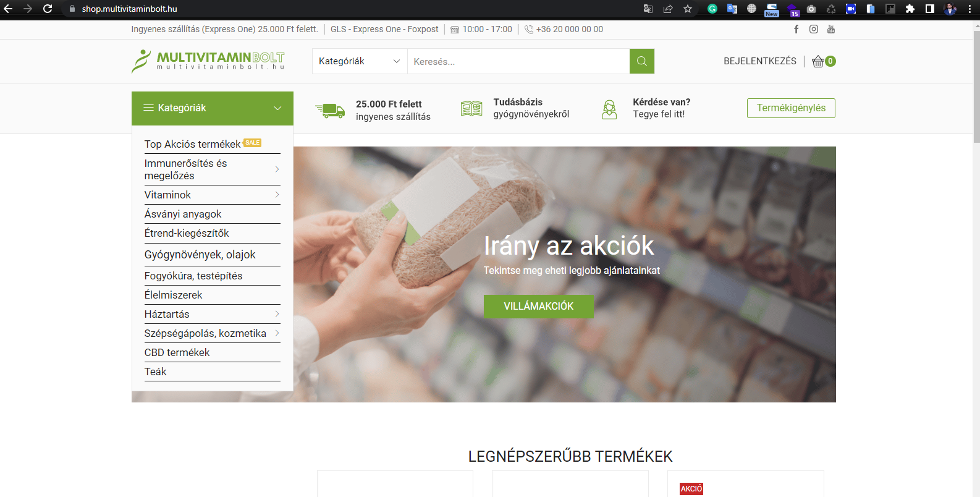This screenshot has width=980, height=497.
Task: Open the shopping cart basket icon
Action: point(818,61)
